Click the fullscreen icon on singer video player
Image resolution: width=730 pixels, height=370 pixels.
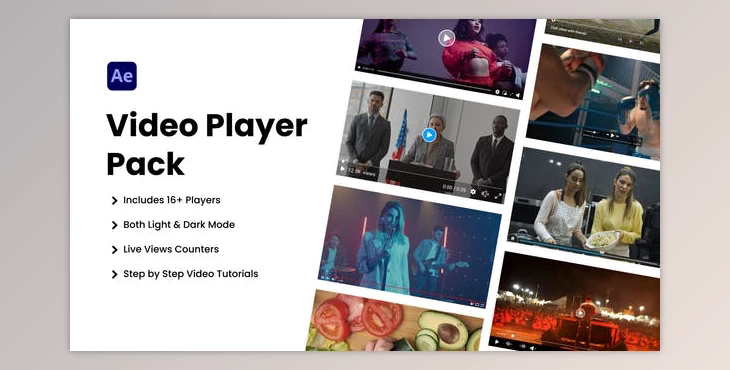pos(482,305)
